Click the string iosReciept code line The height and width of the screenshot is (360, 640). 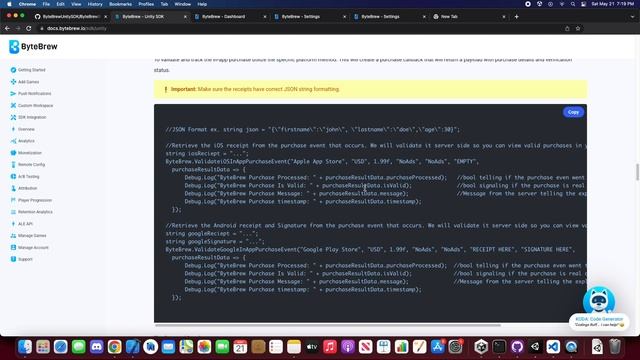[207, 153]
